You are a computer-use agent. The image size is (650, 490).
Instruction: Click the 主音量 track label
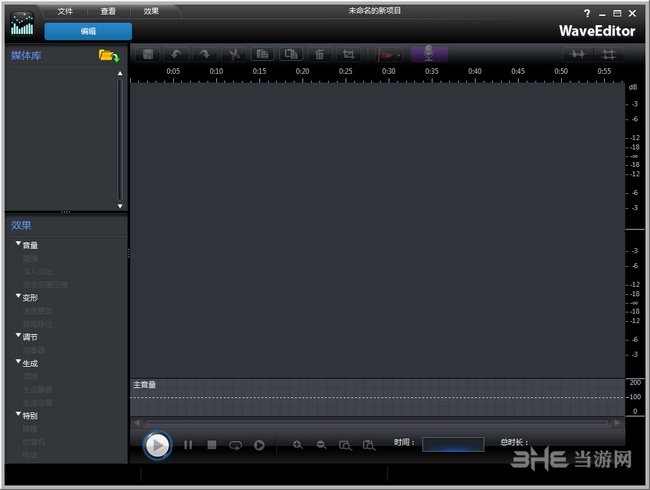(x=144, y=385)
